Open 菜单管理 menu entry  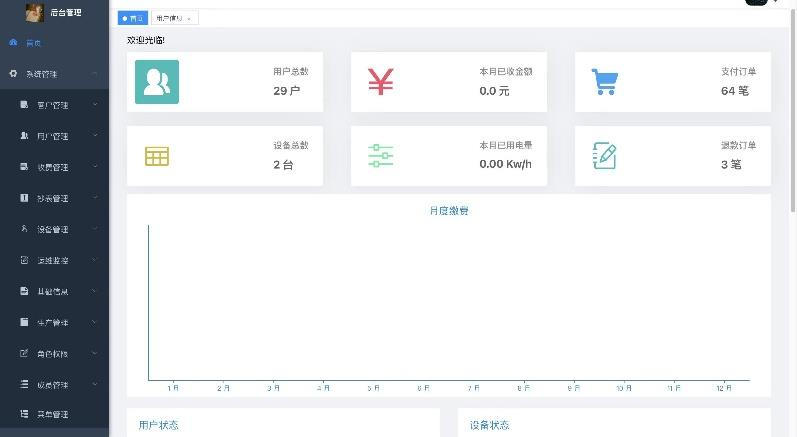54,414
